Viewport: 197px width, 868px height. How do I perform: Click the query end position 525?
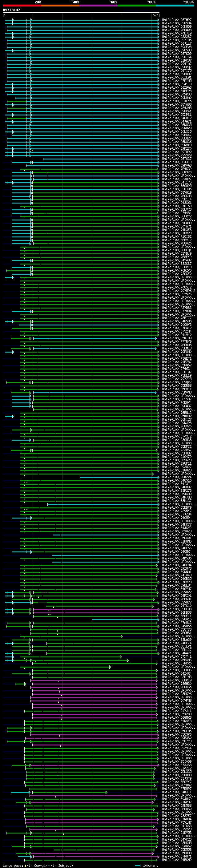pyautogui.click(x=155, y=15)
